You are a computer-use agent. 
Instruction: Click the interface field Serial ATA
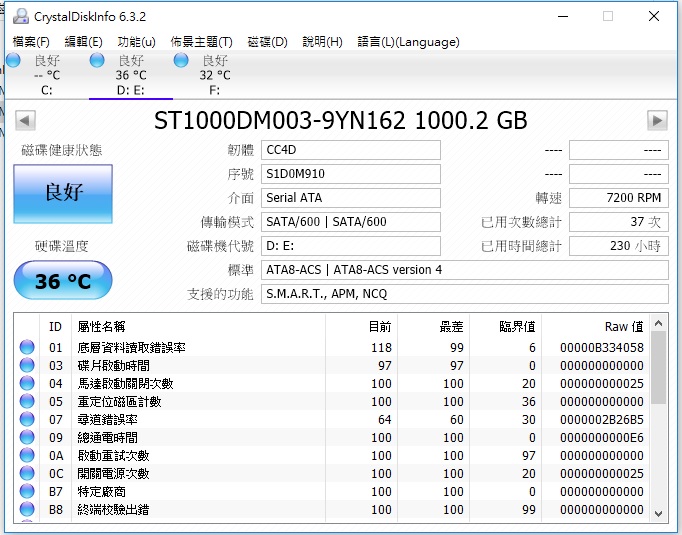(x=351, y=198)
